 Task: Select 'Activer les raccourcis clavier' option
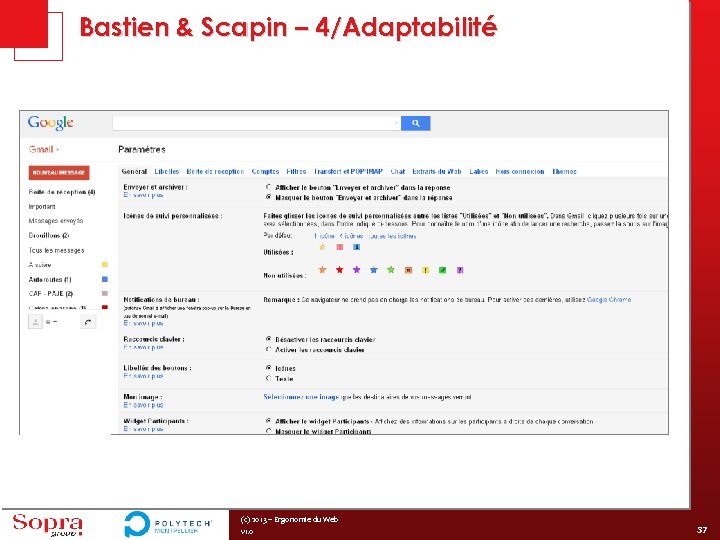coord(269,349)
